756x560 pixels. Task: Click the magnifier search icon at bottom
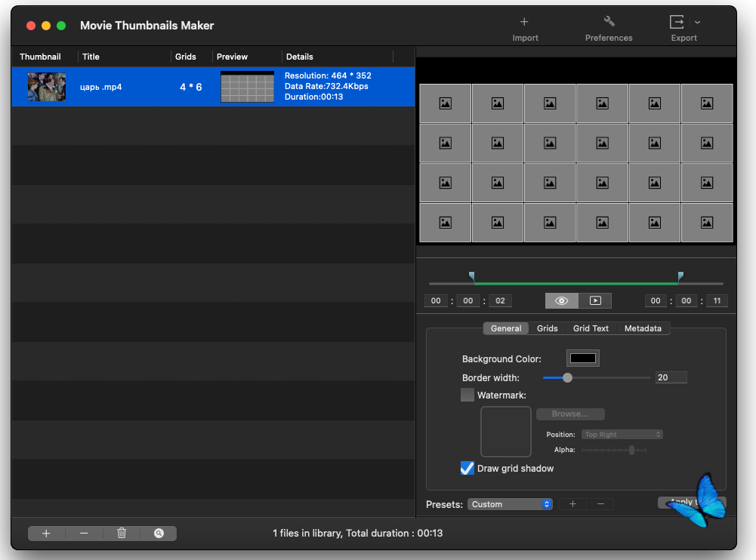click(159, 534)
